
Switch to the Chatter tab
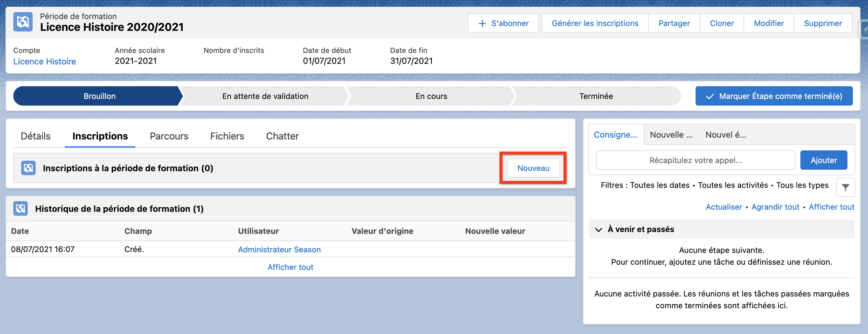point(282,136)
